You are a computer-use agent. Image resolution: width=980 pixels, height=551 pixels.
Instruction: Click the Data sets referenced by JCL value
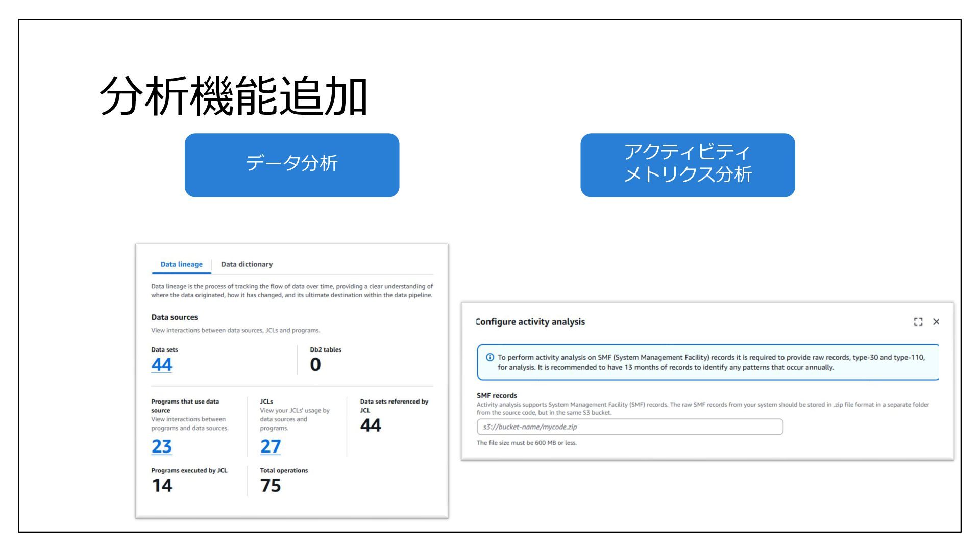(371, 425)
